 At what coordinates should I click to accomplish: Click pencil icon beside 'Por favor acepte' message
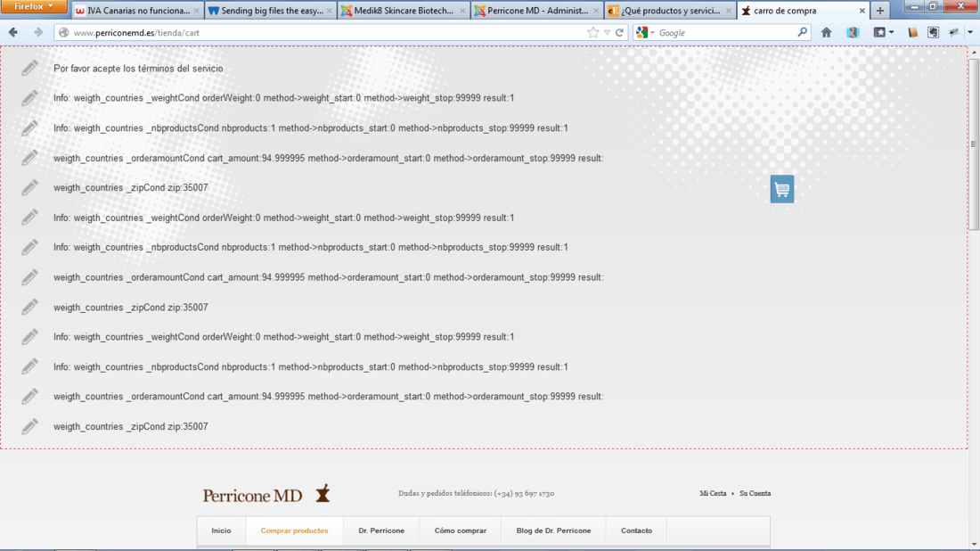pyautogui.click(x=29, y=68)
